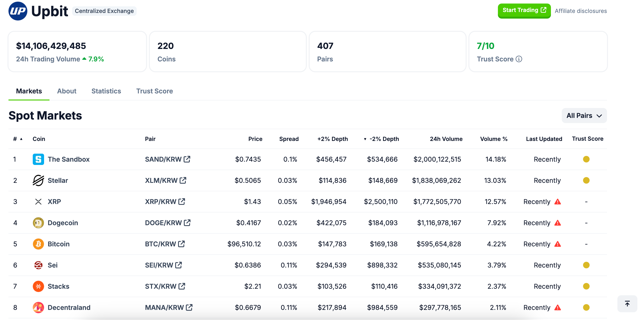The height and width of the screenshot is (320, 644).
Task: Click The Sandbox coin icon
Action: click(x=38, y=159)
